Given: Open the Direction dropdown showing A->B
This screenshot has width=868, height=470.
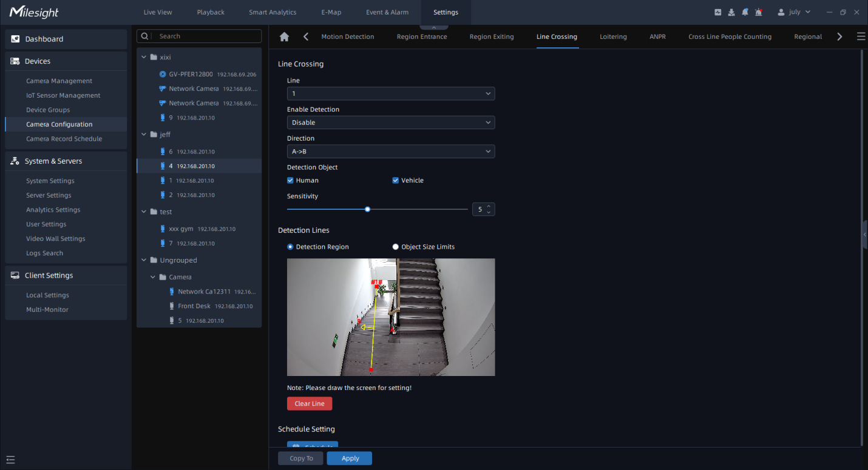Looking at the screenshot, I should [x=391, y=152].
